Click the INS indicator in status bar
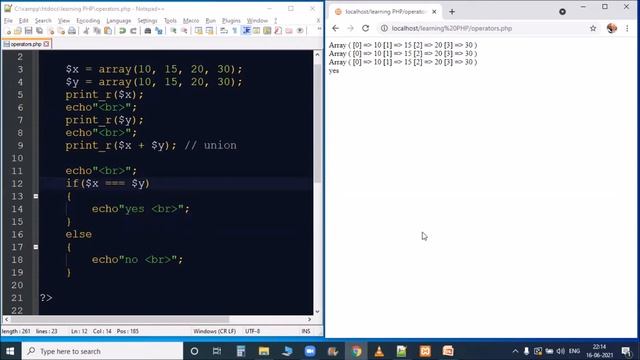Image resolution: width=640 pixels, height=360 pixels. (x=306, y=331)
